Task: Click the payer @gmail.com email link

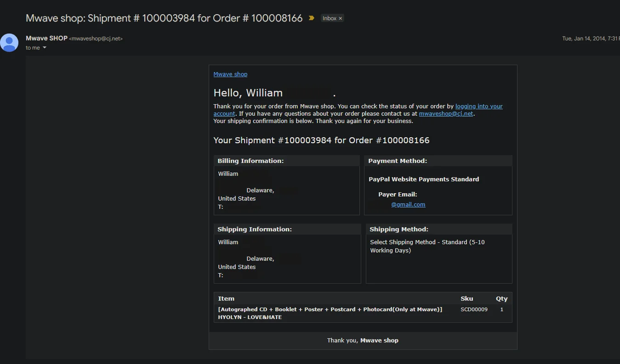Action: (x=408, y=204)
